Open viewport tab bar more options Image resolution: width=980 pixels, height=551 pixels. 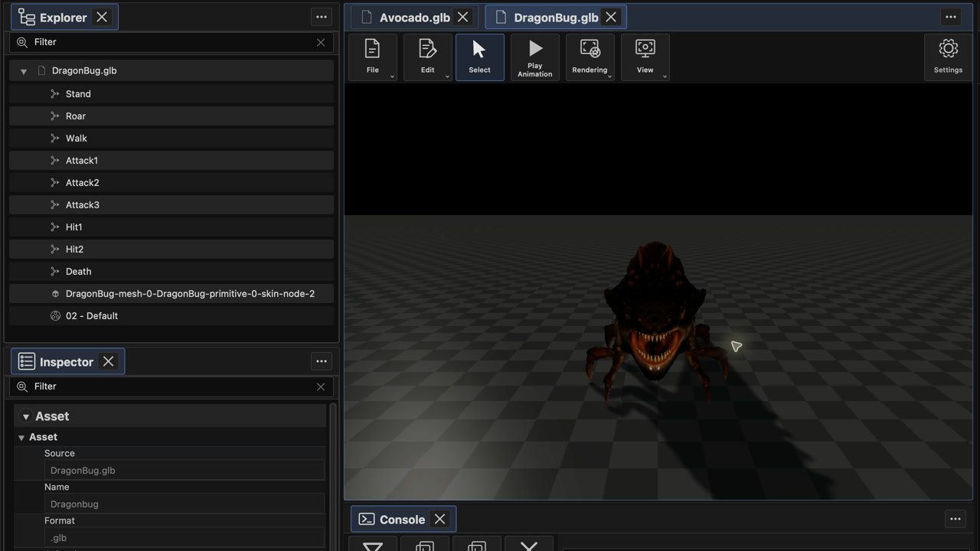pos(951,17)
